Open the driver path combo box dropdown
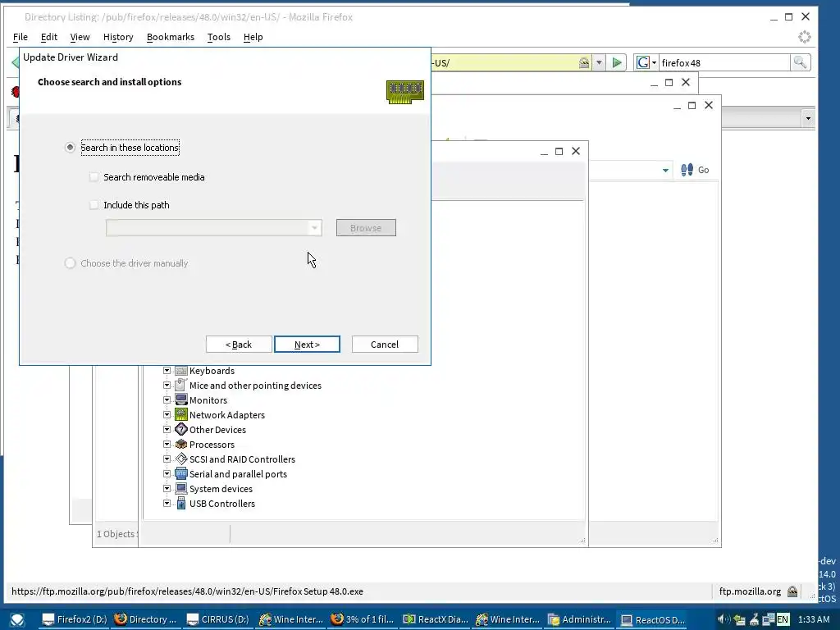 tap(315, 228)
